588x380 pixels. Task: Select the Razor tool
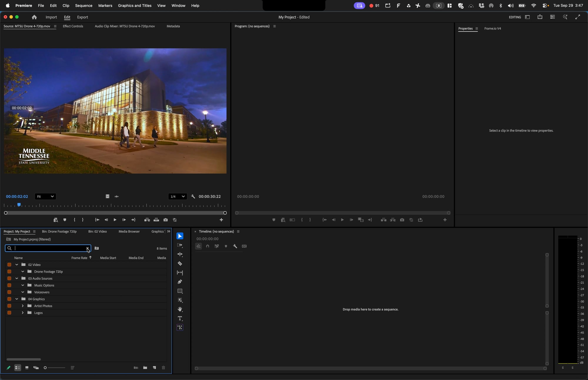(180, 264)
